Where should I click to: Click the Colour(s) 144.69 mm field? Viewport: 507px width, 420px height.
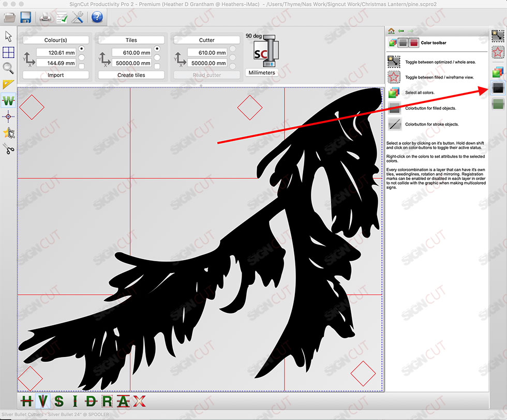(56, 63)
